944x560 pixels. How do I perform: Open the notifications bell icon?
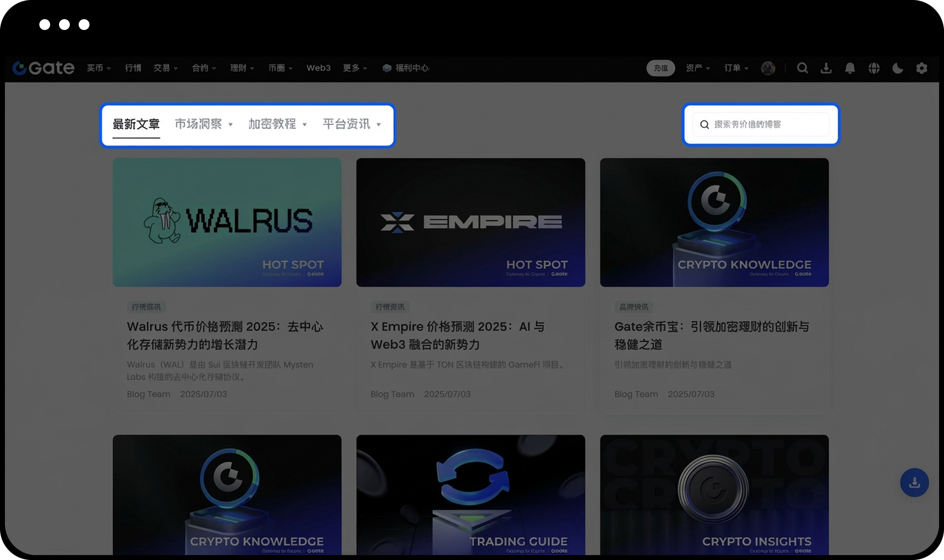tap(850, 68)
